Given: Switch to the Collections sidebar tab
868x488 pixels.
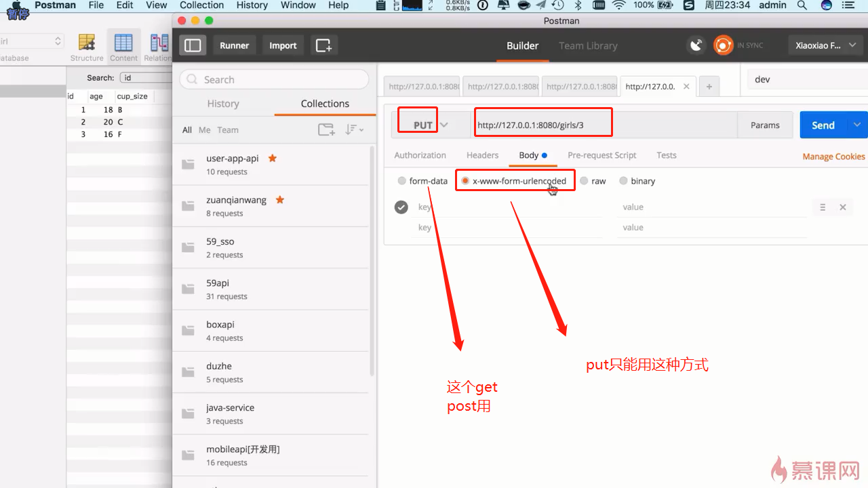Looking at the screenshot, I should [x=325, y=104].
